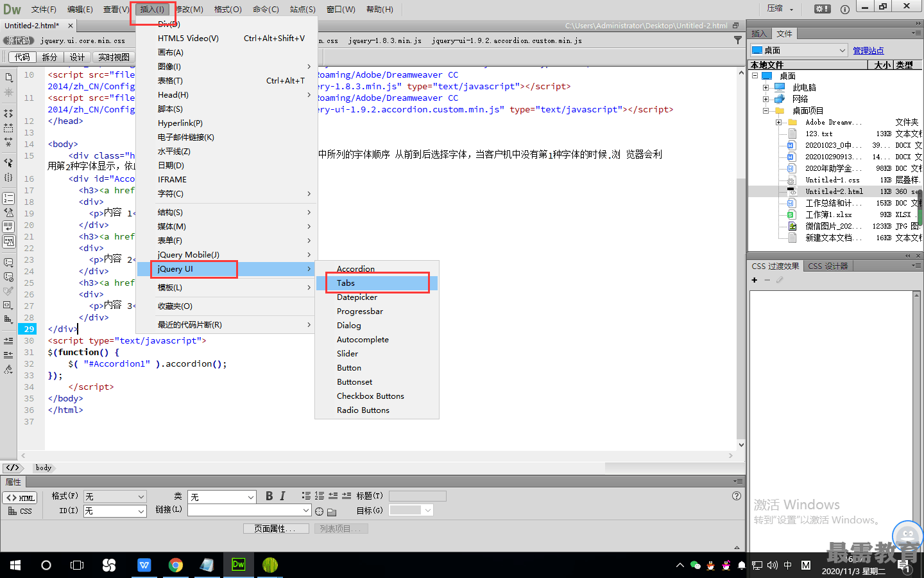Switch to 设计 design view
This screenshot has height=578, width=924.
pyautogui.click(x=77, y=57)
